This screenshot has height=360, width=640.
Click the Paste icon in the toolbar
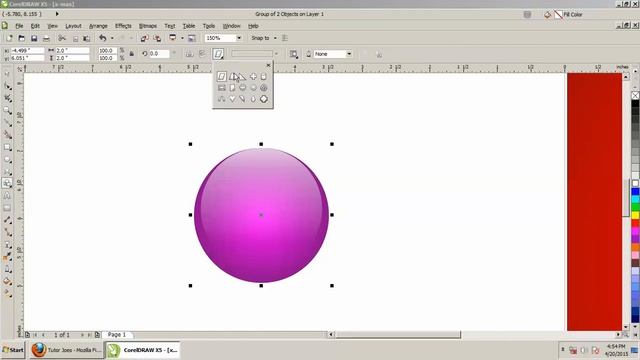click(87, 38)
